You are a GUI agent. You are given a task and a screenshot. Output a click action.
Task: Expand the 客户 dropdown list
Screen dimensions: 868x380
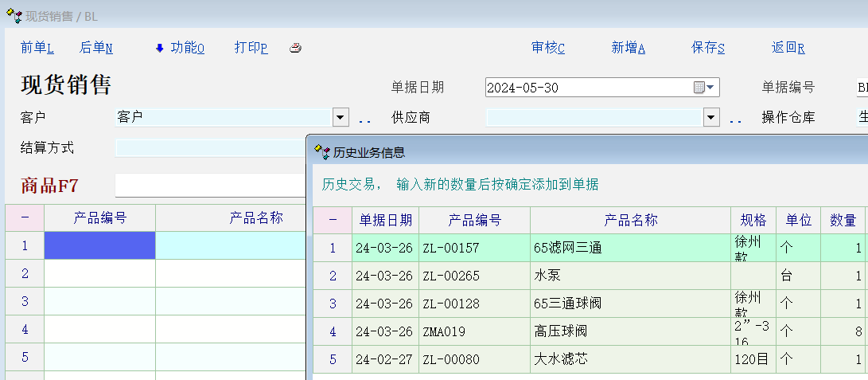341,118
